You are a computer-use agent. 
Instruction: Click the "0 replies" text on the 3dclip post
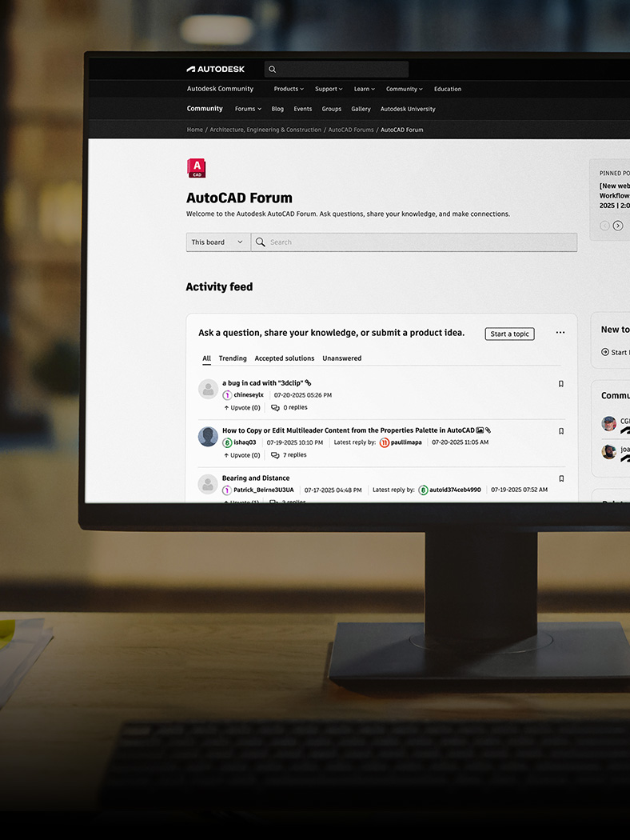click(296, 407)
